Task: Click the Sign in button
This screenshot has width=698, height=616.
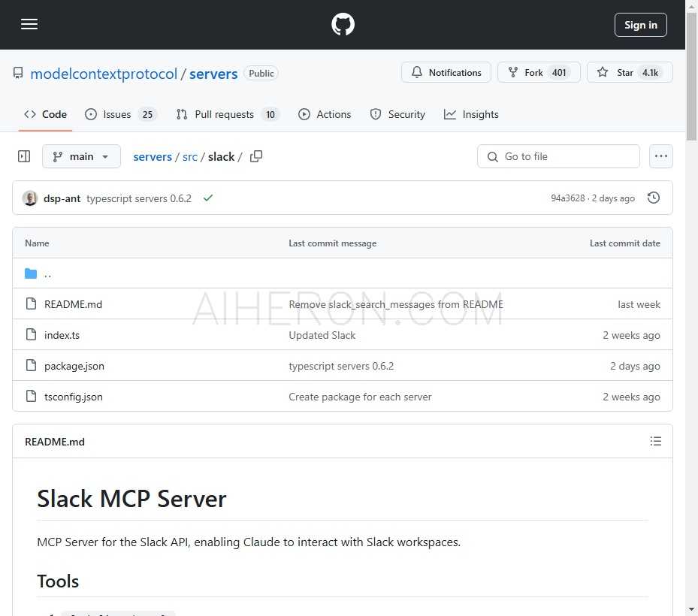Action: point(640,25)
